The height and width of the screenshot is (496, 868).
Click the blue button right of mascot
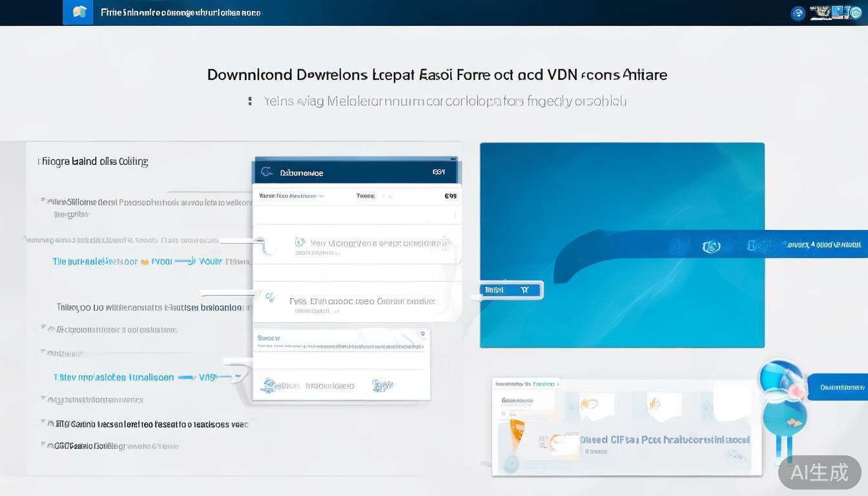click(x=840, y=387)
